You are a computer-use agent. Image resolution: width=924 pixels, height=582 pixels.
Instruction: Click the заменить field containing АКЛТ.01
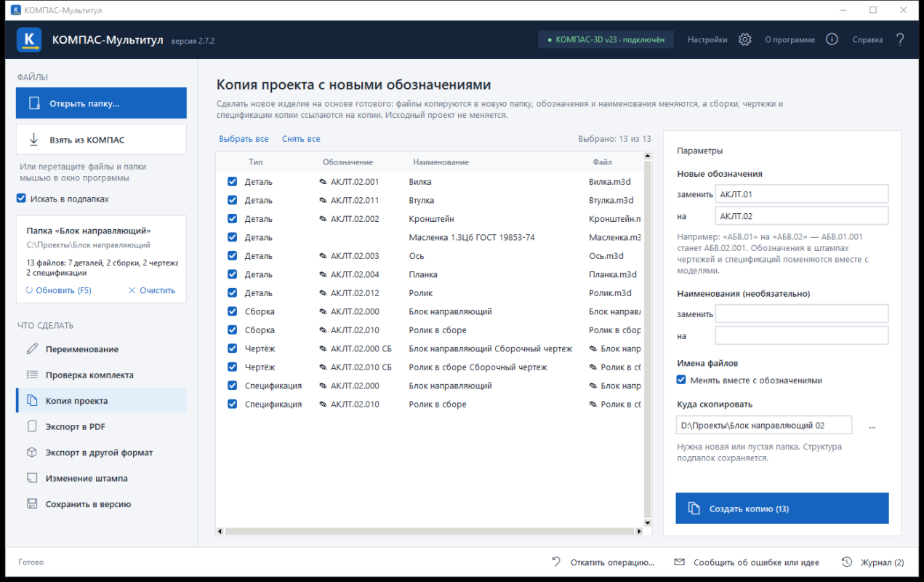802,194
